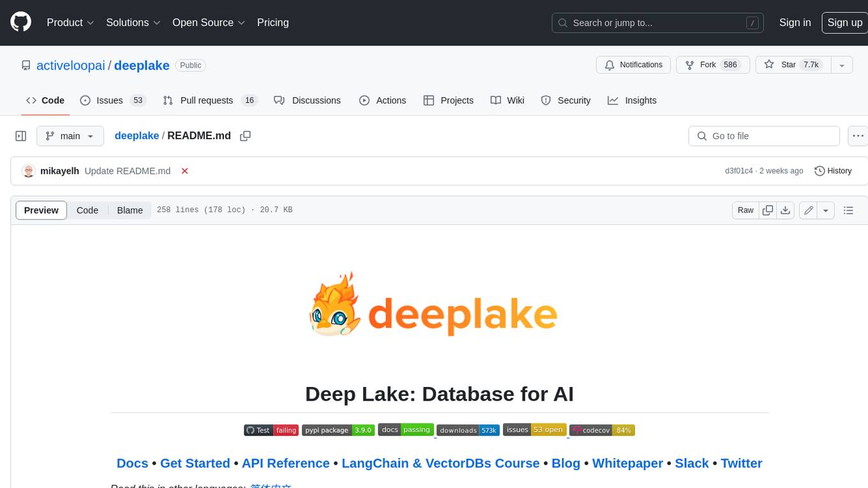Switch to the Pull requests tab

209,100
